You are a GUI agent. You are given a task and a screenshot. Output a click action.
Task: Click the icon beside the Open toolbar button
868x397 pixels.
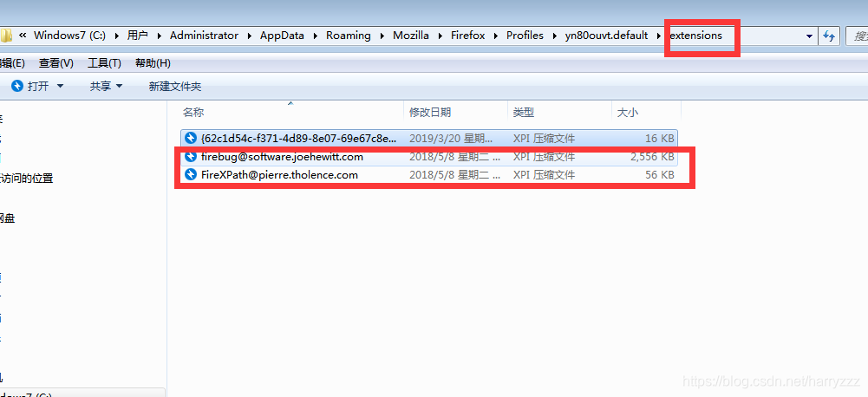(x=17, y=86)
